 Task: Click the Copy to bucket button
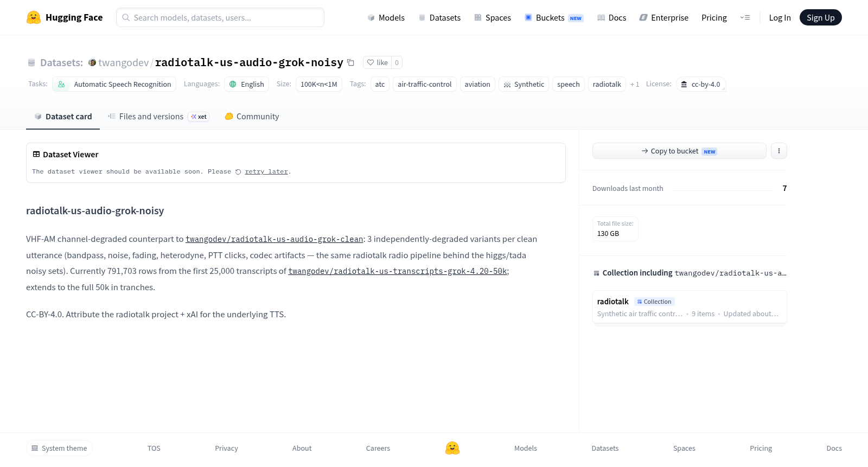679,151
